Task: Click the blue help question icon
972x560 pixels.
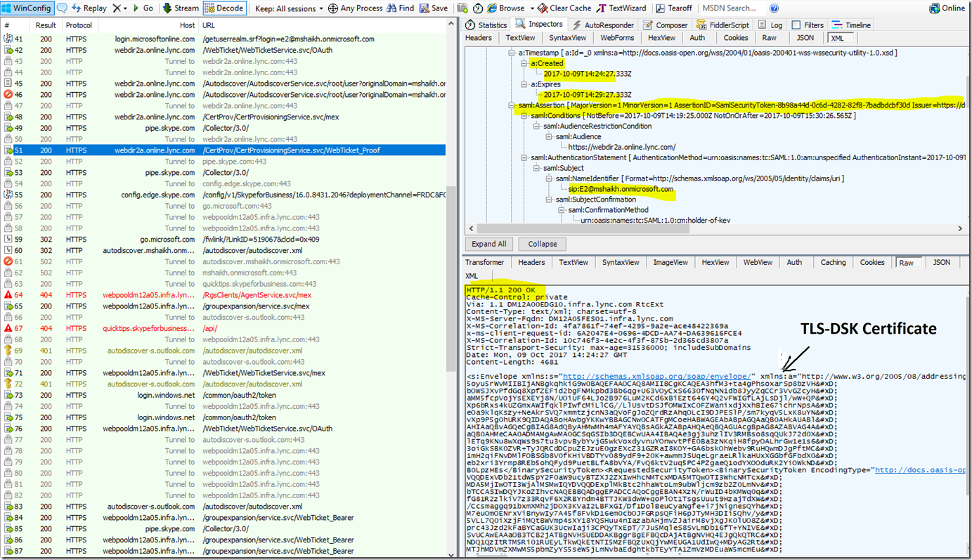Action: tap(774, 8)
